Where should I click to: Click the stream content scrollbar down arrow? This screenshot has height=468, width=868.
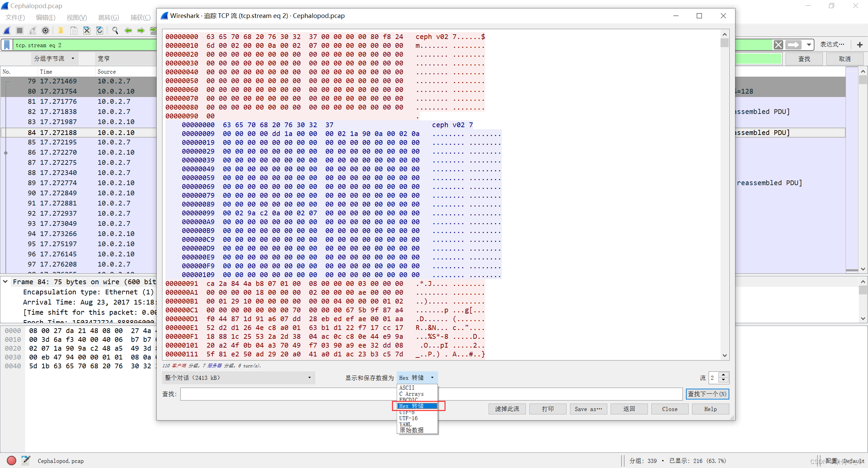coord(725,355)
